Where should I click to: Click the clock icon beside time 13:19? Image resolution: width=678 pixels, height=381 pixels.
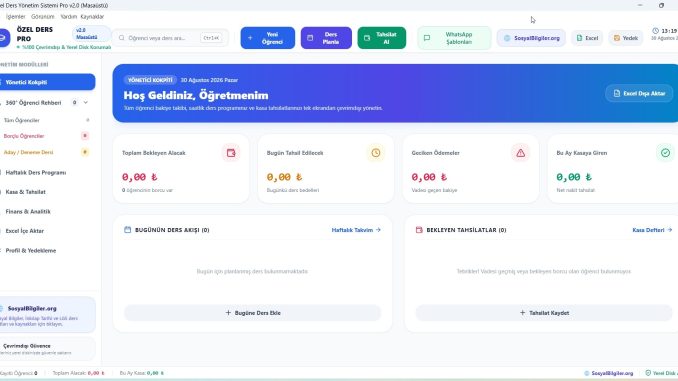[656, 31]
